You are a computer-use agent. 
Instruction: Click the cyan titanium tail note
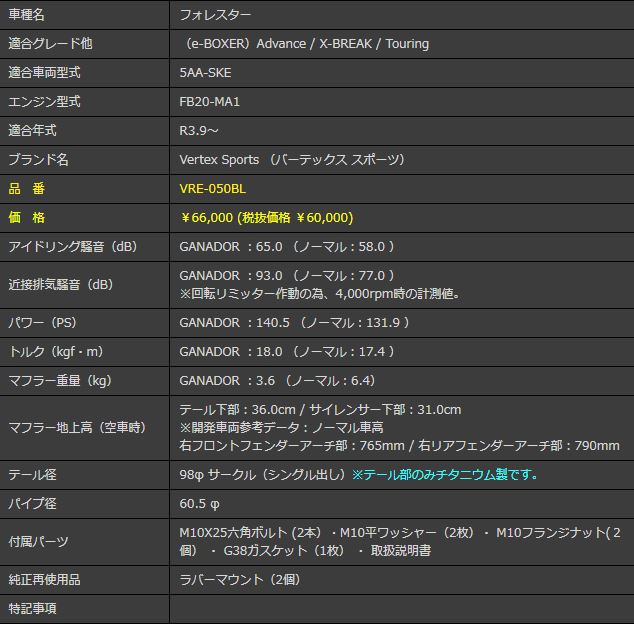point(445,474)
